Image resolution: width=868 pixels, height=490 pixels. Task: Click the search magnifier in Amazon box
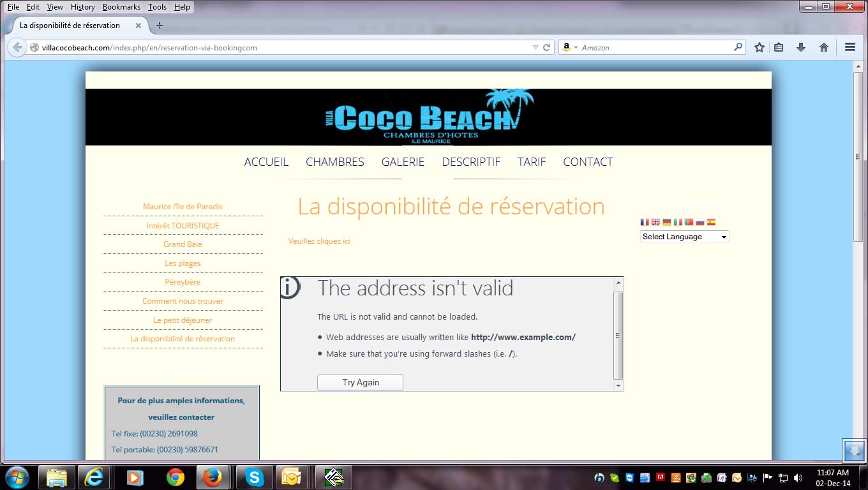click(x=738, y=47)
